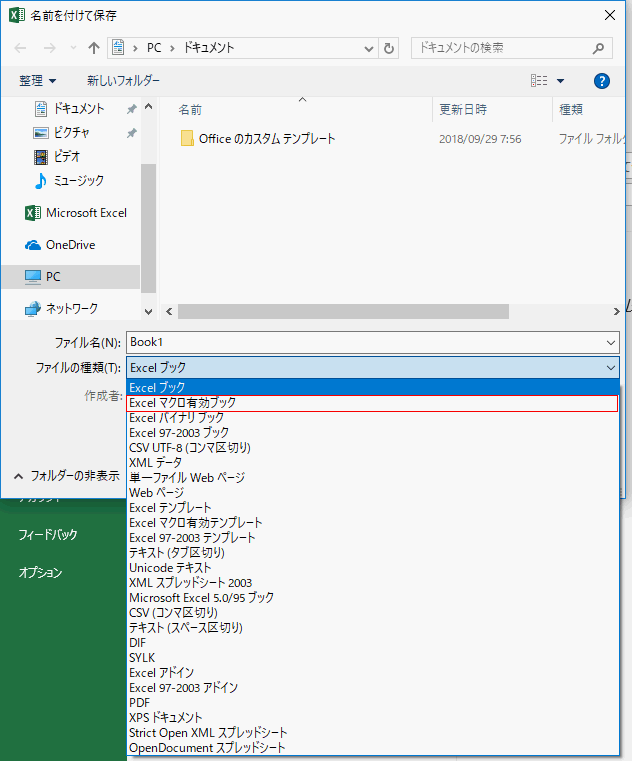The height and width of the screenshot is (761, 632).
Task: Choose Excel 97-2003 アドイン file type
Action: (x=373, y=688)
